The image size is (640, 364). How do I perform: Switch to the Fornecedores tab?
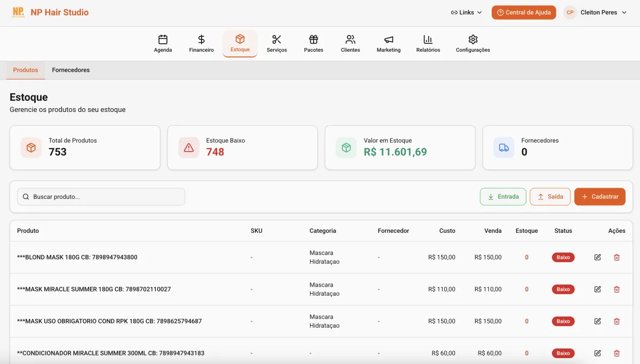coord(70,70)
